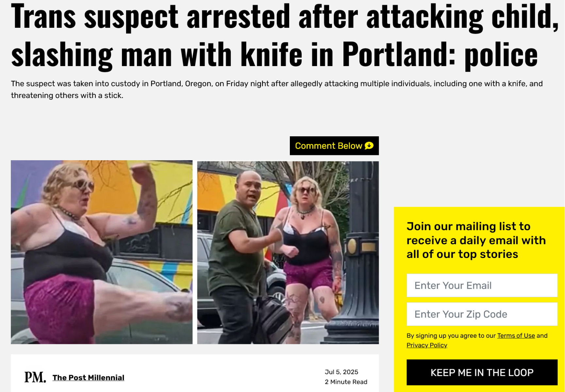Open the left article photo
Image resolution: width=565 pixels, height=392 pixels.
(102, 252)
